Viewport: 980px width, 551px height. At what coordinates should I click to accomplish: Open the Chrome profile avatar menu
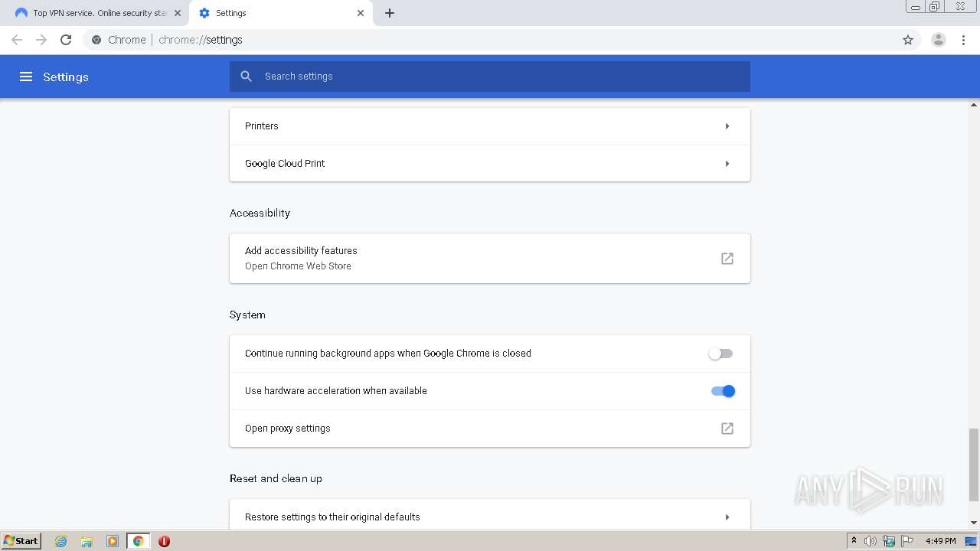939,40
